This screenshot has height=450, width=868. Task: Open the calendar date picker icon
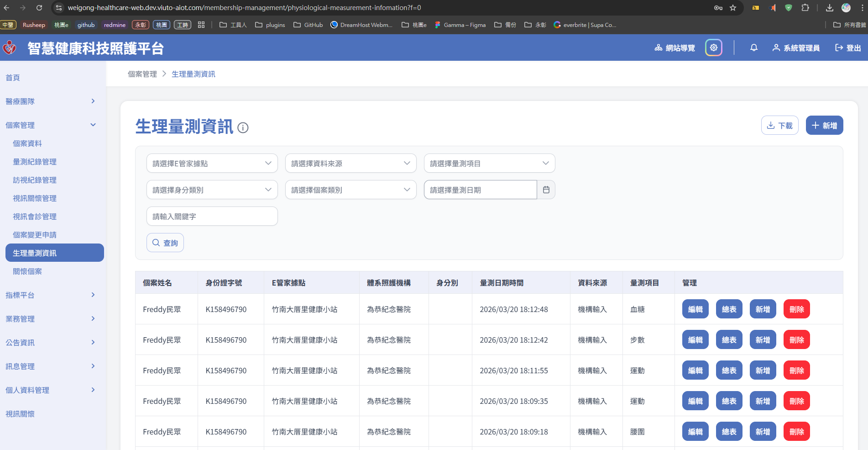[x=546, y=190]
